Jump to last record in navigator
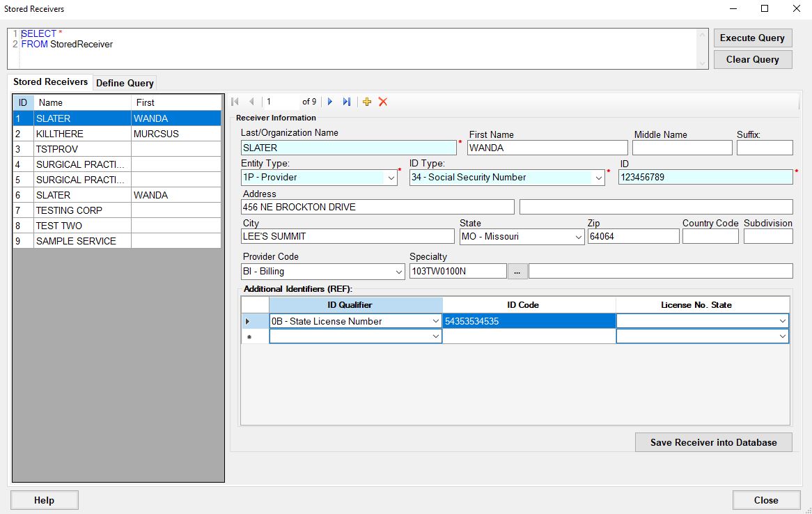 346,102
